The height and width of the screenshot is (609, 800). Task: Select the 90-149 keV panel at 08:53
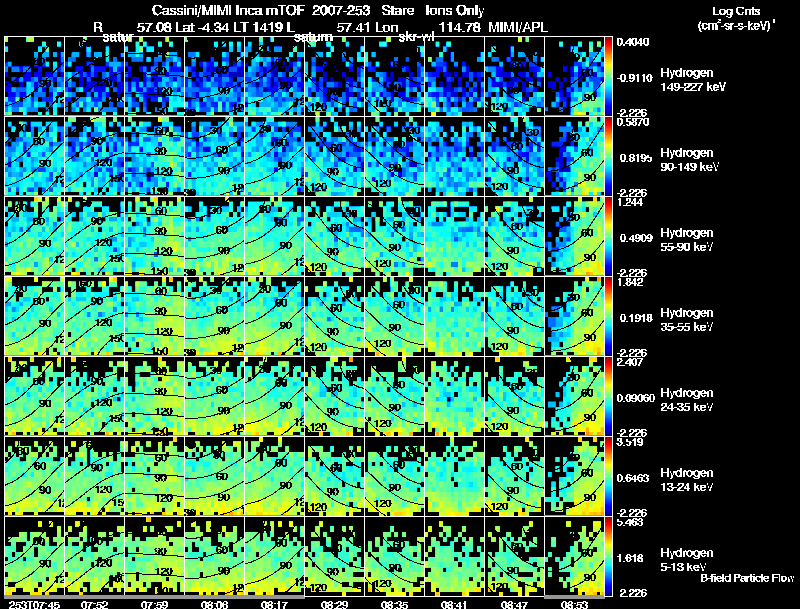(574, 156)
